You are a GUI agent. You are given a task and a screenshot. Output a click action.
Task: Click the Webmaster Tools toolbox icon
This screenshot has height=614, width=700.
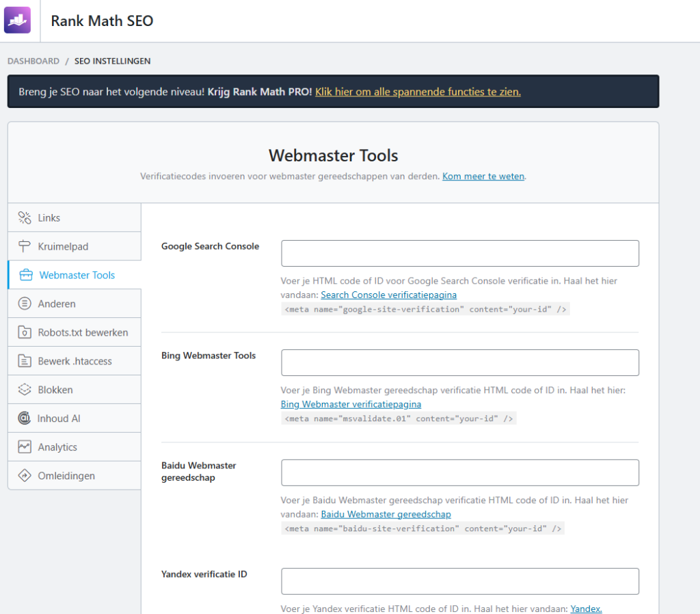click(x=26, y=275)
